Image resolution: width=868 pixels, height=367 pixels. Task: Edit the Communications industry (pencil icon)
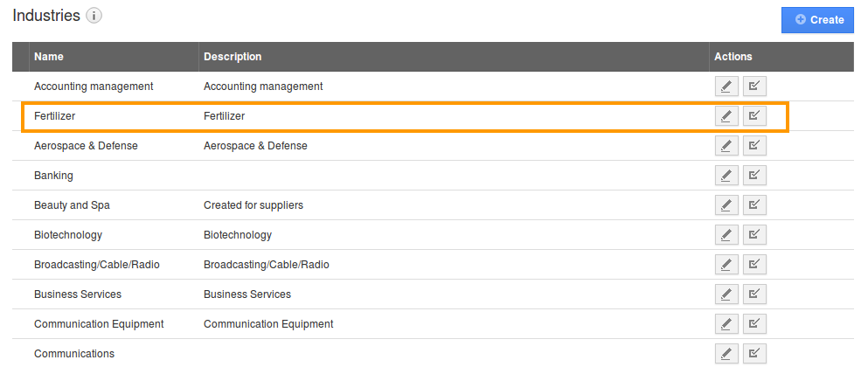[726, 354]
